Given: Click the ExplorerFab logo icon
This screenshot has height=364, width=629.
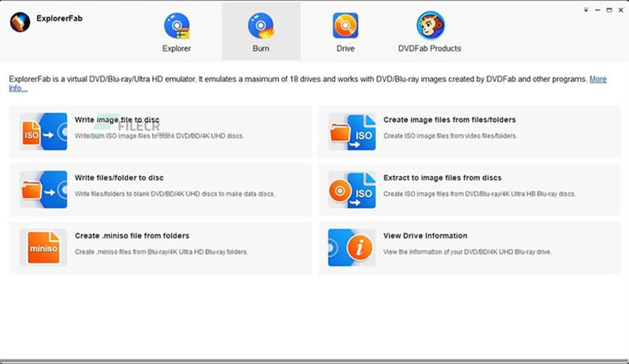Looking at the screenshot, I should pos(20,22).
